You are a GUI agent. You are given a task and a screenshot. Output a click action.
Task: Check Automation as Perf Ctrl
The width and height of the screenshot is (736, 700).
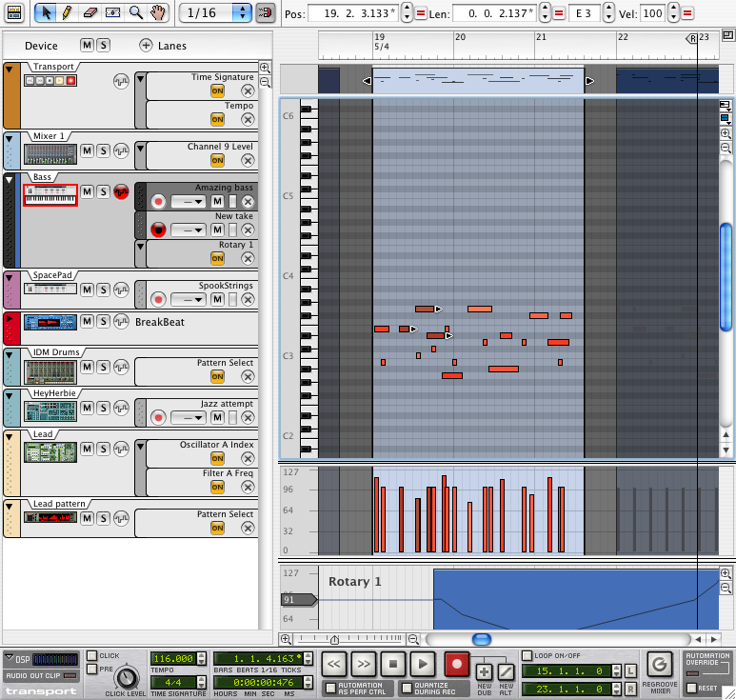[331, 689]
